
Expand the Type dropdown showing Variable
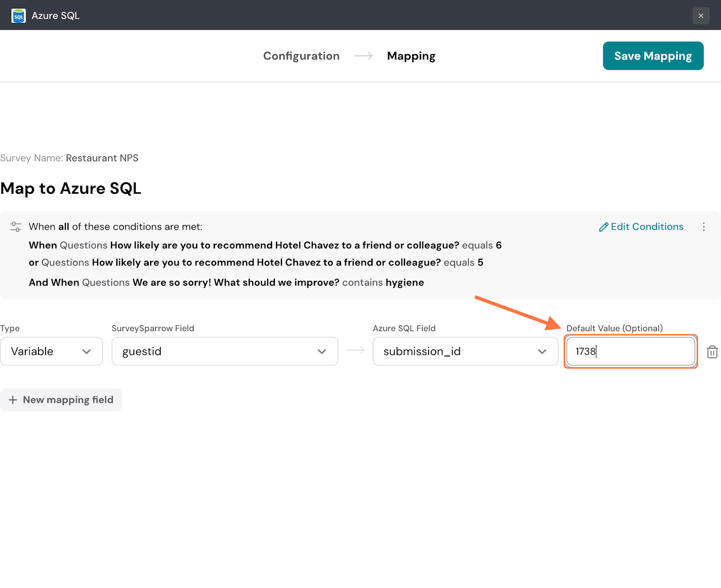[x=51, y=351]
